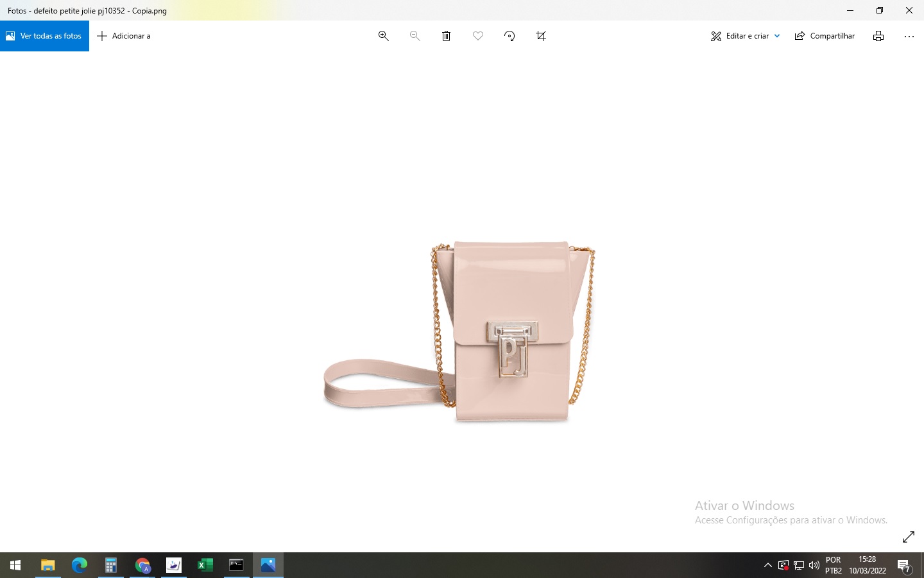Open the notification center icon
924x578 pixels.
pos(904,566)
